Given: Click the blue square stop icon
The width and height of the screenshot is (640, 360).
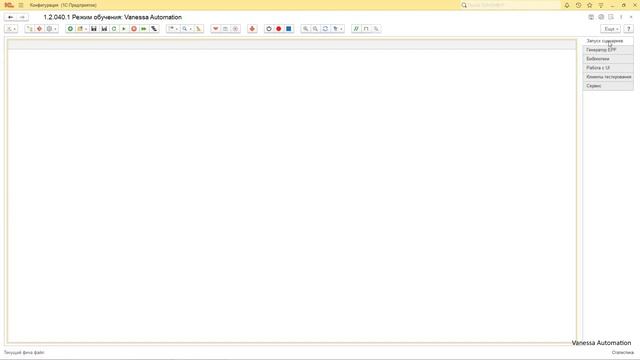Looking at the screenshot, I should pyautogui.click(x=289, y=29).
